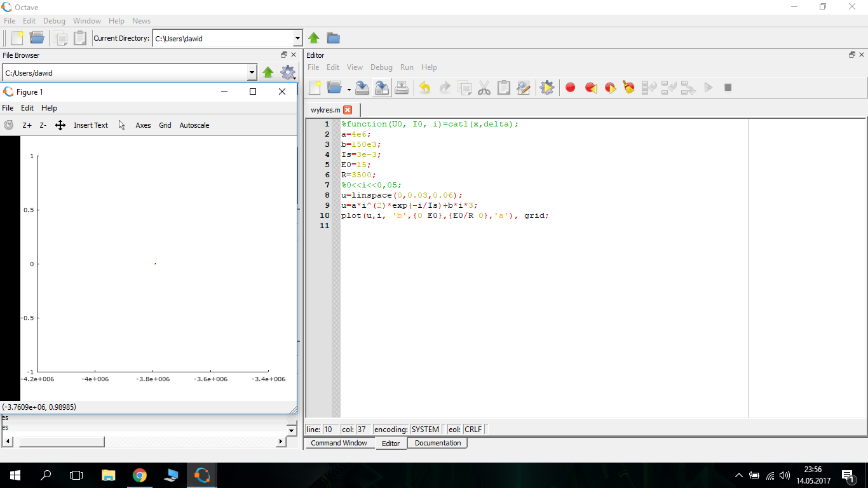Click the Copy icon in main toolbar
Screen dimensions: 868x488
point(60,38)
